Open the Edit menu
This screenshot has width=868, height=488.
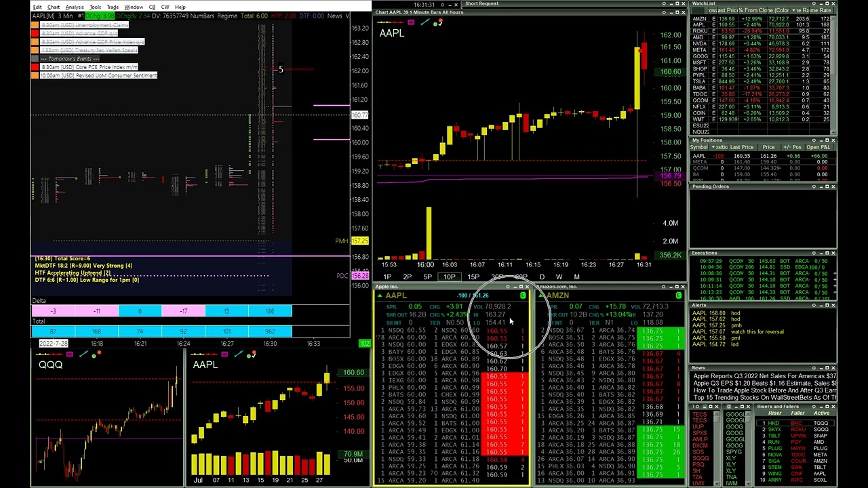37,7
